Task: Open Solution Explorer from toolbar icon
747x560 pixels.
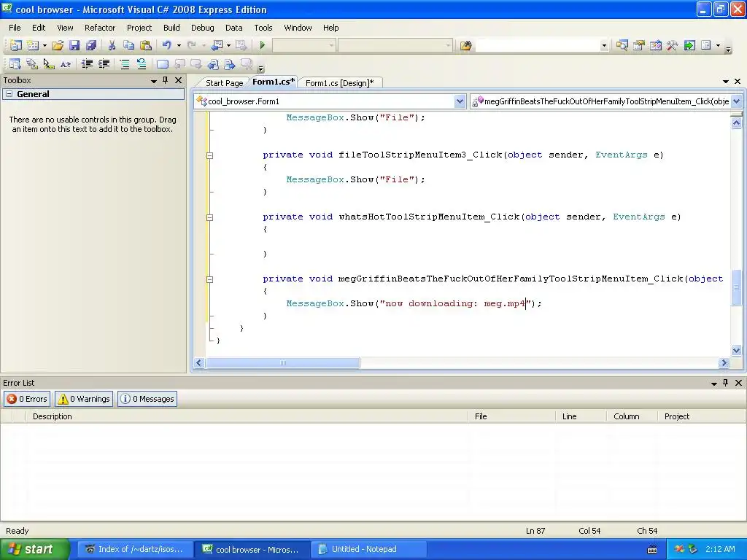Action: 622,45
